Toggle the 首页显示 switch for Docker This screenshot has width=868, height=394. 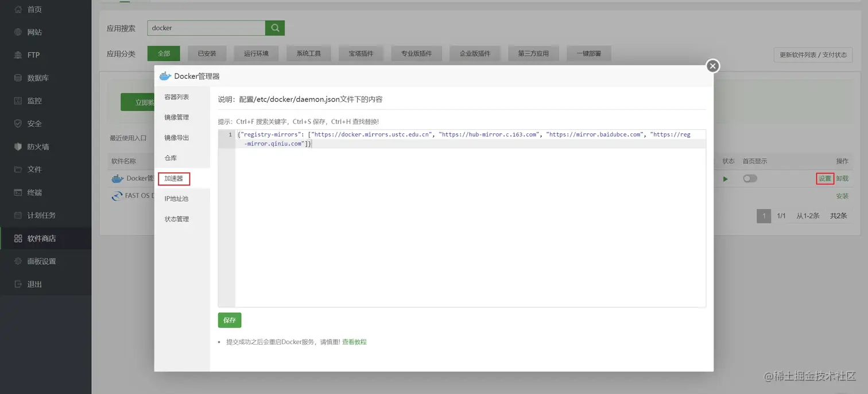(x=750, y=179)
